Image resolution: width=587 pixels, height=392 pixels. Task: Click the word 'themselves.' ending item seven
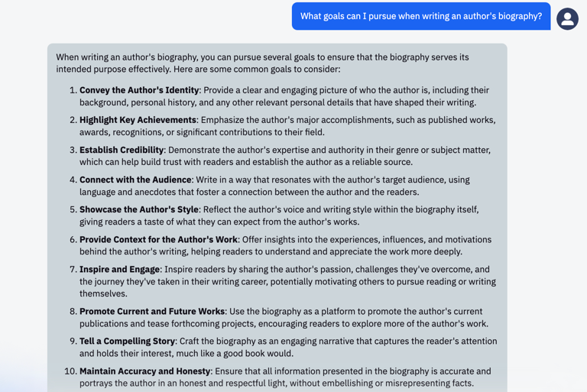pyautogui.click(x=103, y=293)
